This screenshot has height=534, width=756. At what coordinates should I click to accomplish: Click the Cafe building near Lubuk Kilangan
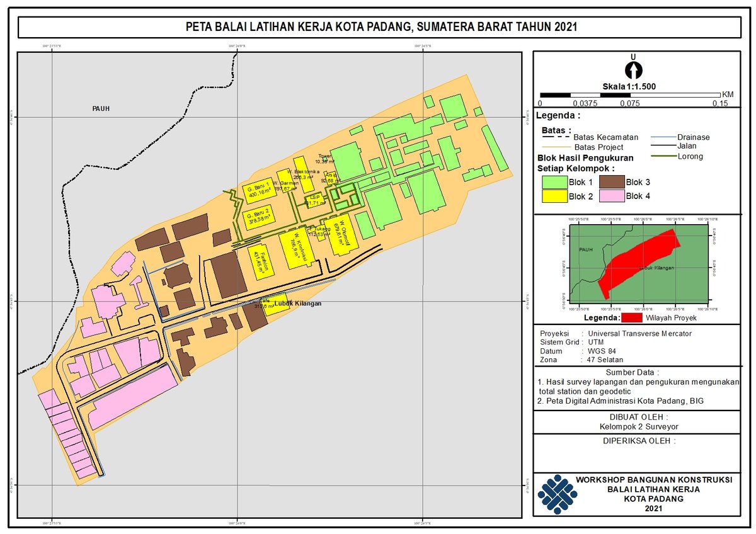click(275, 304)
